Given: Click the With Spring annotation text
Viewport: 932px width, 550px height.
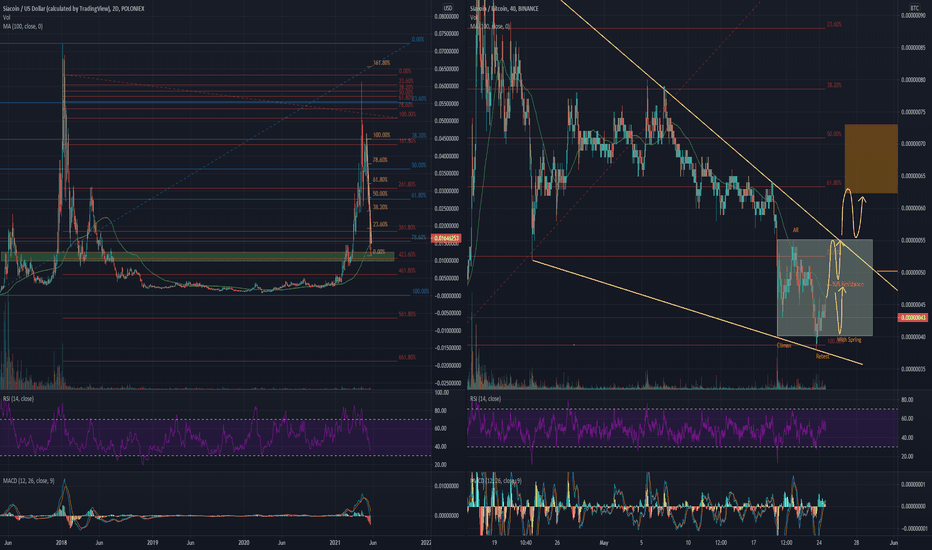Looking at the screenshot, I should 850,340.
